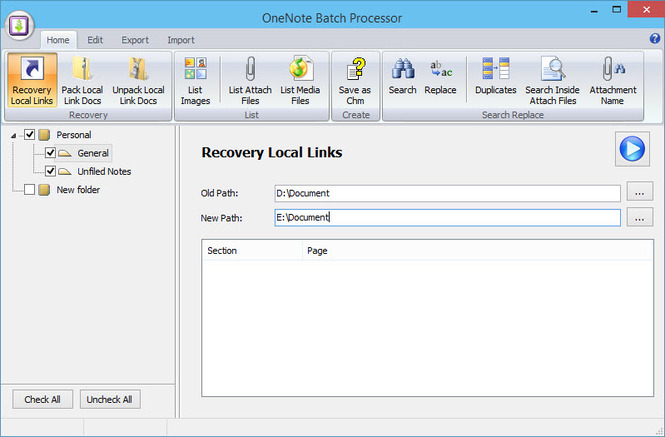Viewport: 665px width, 437px height.
Task: Switch to the Edit ribbon tab
Action: point(95,40)
